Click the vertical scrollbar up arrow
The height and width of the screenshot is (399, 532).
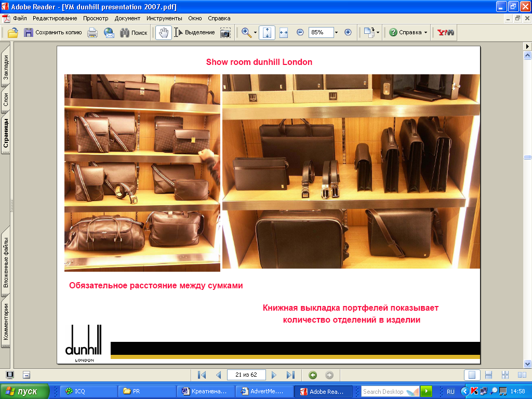(x=527, y=55)
